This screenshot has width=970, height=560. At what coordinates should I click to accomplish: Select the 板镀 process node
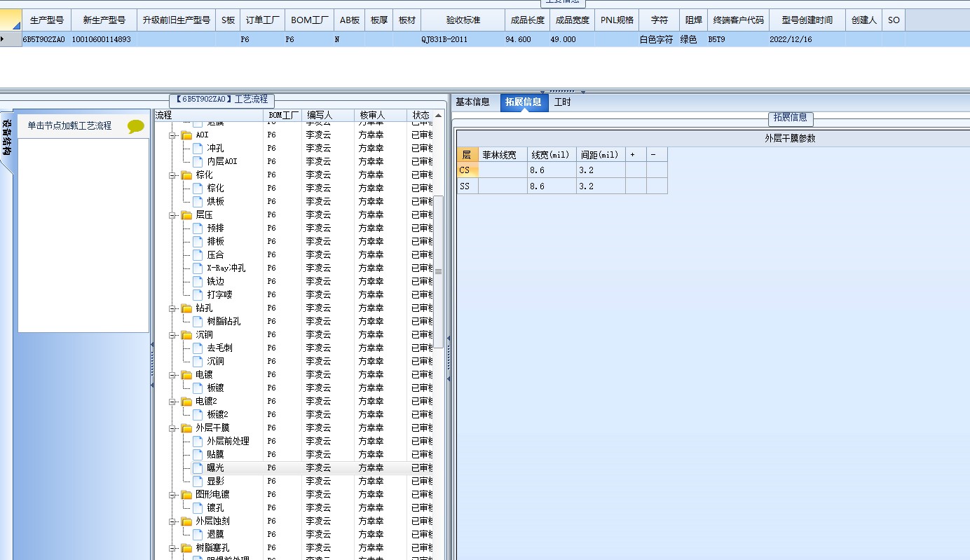click(216, 388)
